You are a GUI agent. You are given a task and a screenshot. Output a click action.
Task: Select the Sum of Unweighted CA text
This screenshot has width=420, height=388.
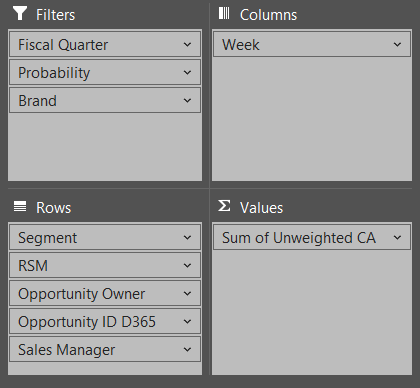(299, 238)
